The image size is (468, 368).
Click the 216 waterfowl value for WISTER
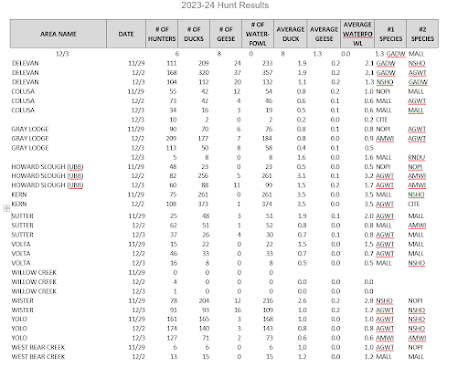(x=268, y=301)
